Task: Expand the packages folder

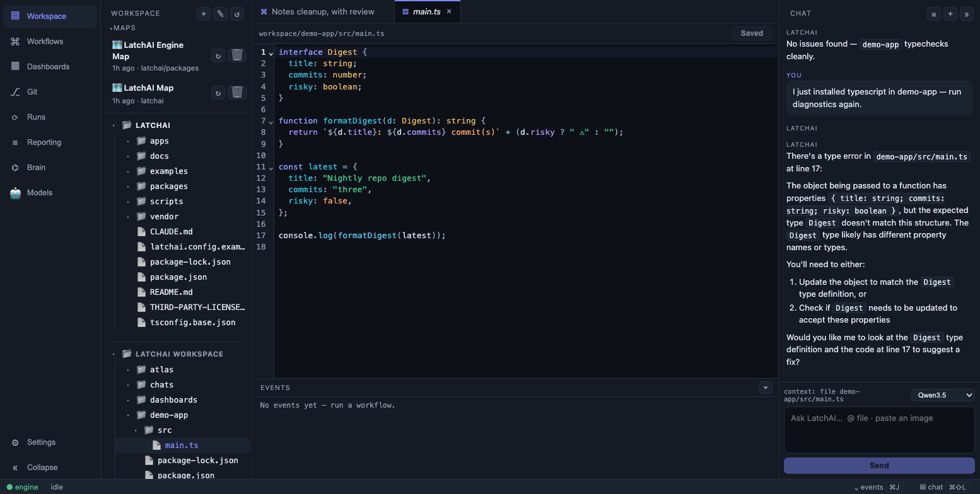Action: pos(129,187)
